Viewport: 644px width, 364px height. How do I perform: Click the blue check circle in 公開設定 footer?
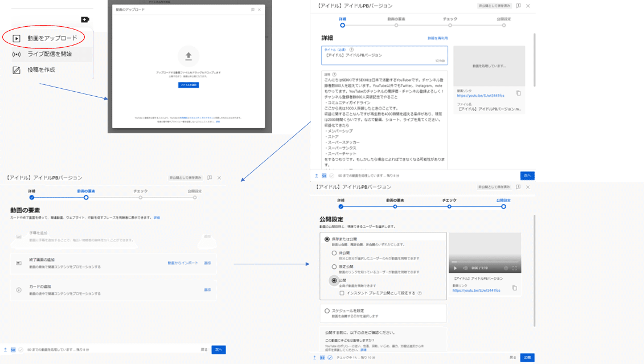point(330,358)
